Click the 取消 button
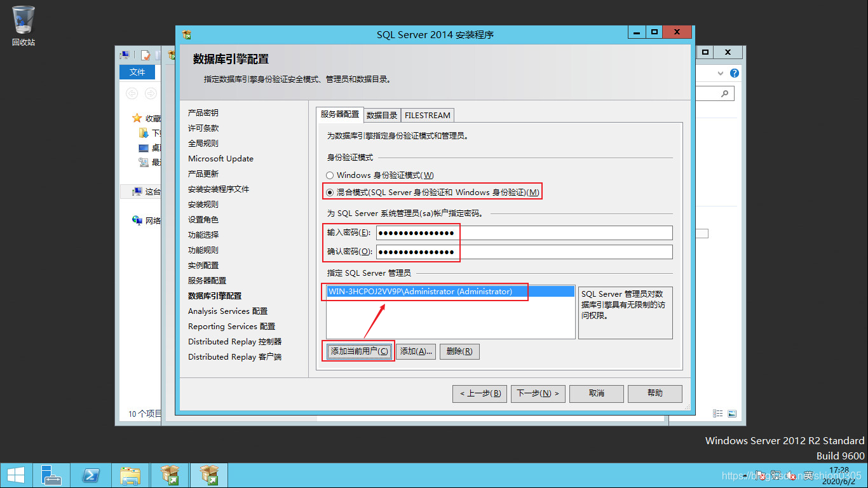 597,393
